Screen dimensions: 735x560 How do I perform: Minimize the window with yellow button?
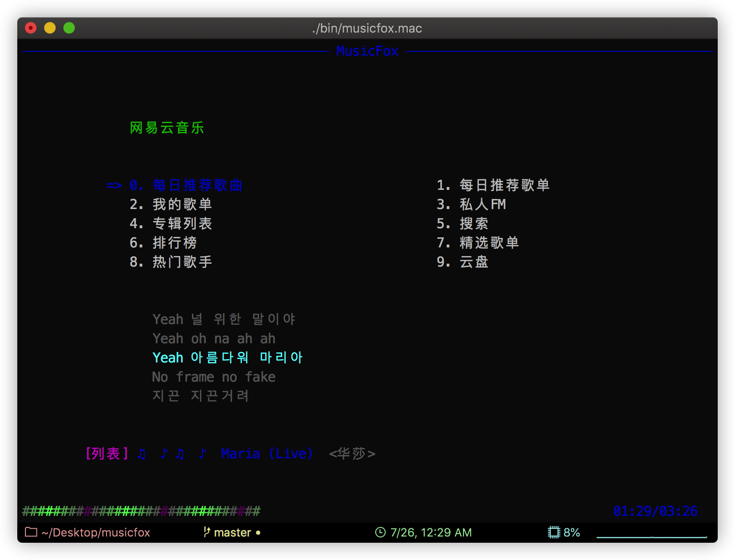(x=50, y=28)
